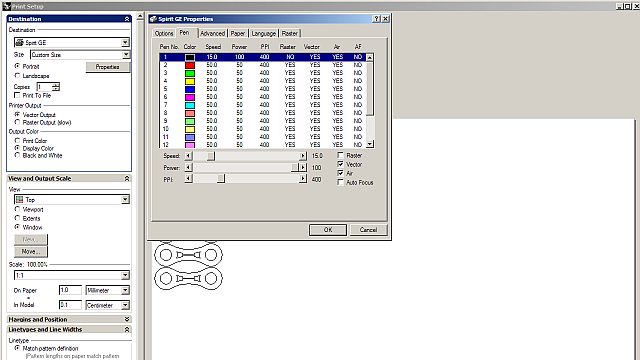Screen dimensions: 640x360
Task: Select the green color swatch of pen 3
Action: pos(190,73)
